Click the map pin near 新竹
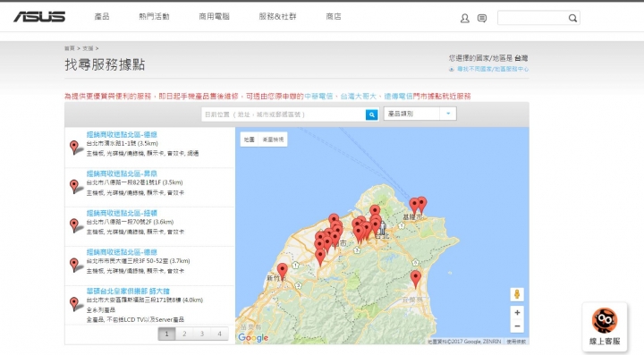This screenshot has height=355, width=644. click(x=282, y=272)
